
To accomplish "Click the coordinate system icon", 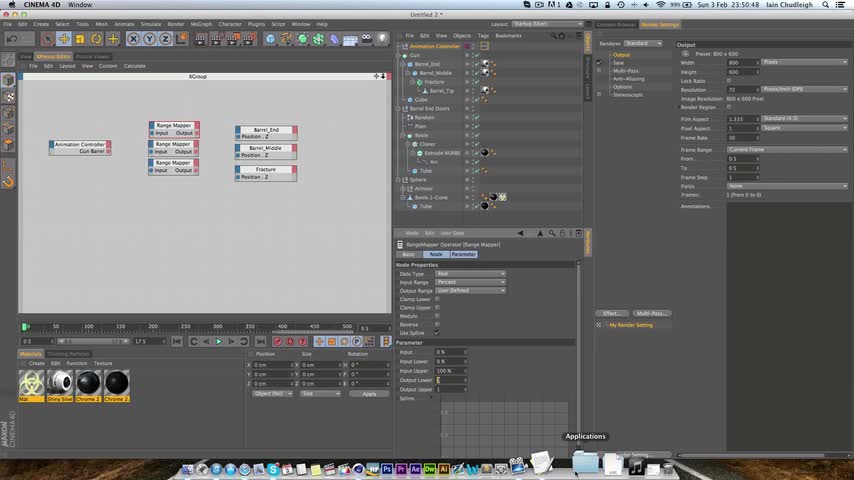I will point(181,39).
